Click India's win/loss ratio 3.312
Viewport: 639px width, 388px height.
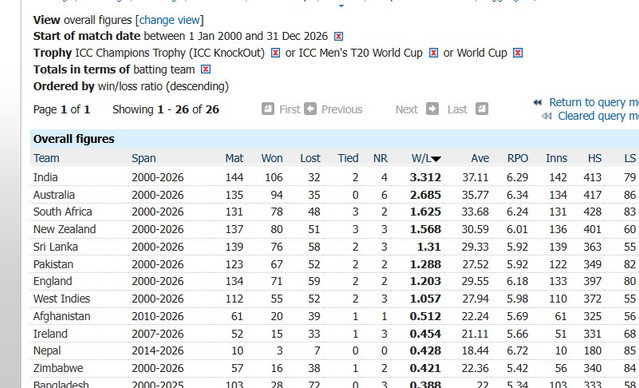click(x=425, y=177)
